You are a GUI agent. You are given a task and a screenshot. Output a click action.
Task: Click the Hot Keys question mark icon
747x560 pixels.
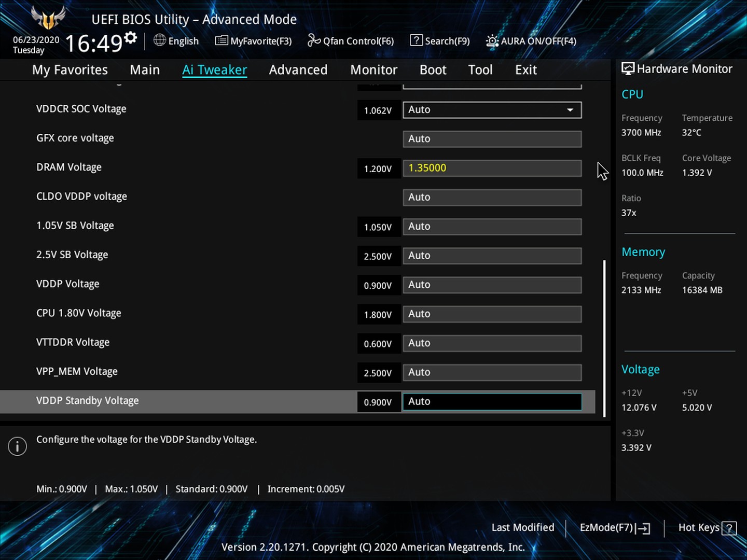pyautogui.click(x=729, y=528)
